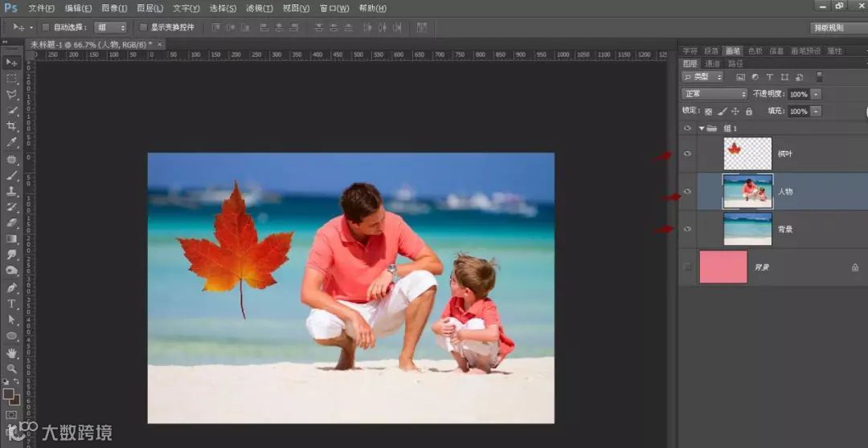
Task: Show the locked pink 背景 layer
Action: point(687,267)
